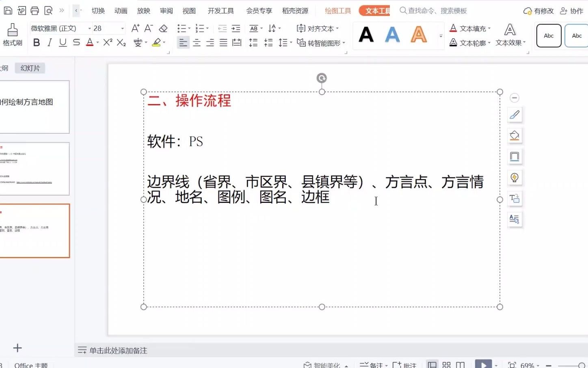Screen dimensions: 588x368
Task: Click shape fill bucket icon beside text box
Action: [x=514, y=136]
